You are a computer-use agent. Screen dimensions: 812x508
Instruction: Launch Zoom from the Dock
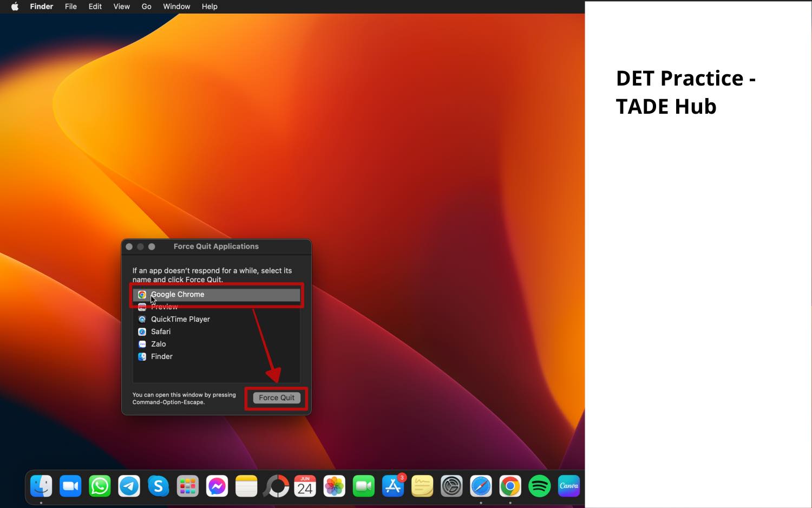[70, 486]
